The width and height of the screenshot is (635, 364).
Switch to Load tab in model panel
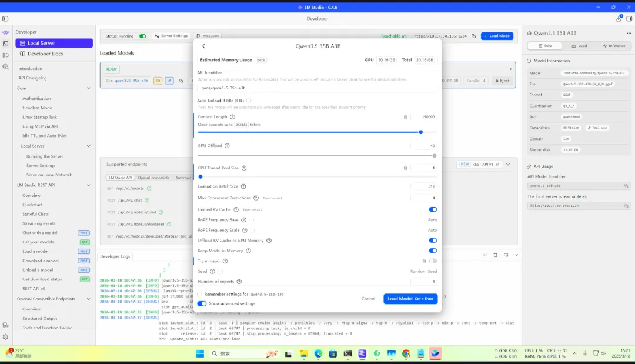point(579,46)
